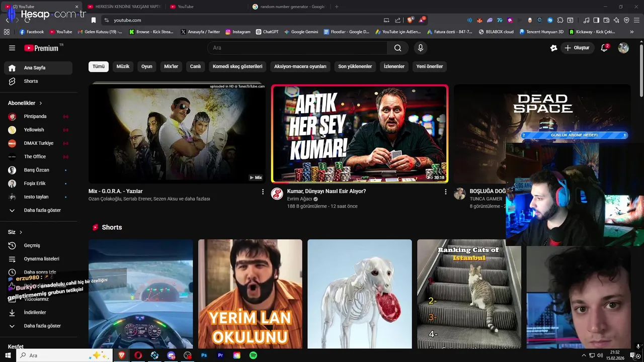
Task: Open a new browser tab
Action: 337,7
